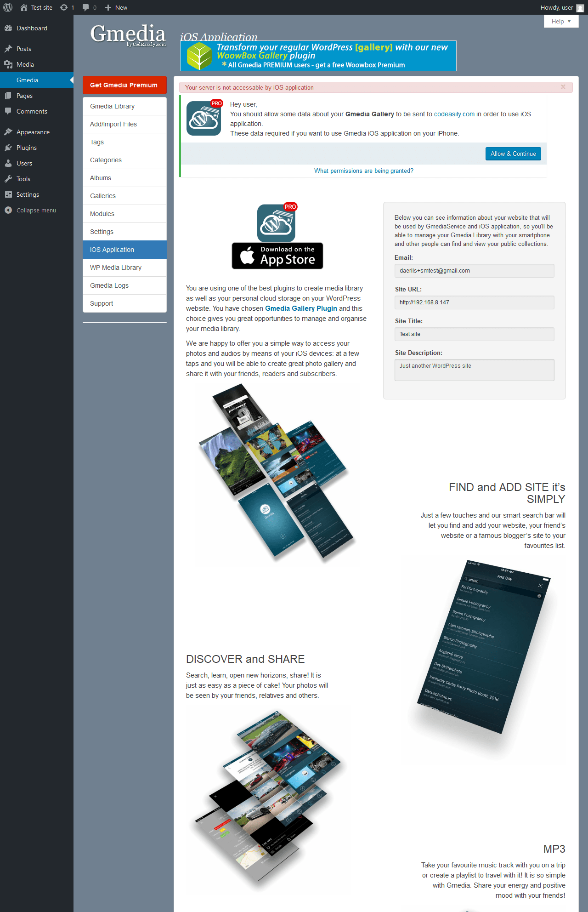Viewport: 588px width, 912px height.
Task: Click the Gmedia PRO cloud icon in notice
Action: [x=204, y=118]
